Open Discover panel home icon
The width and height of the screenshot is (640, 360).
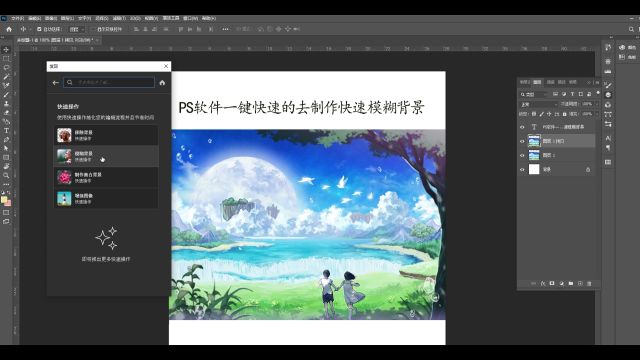point(162,82)
